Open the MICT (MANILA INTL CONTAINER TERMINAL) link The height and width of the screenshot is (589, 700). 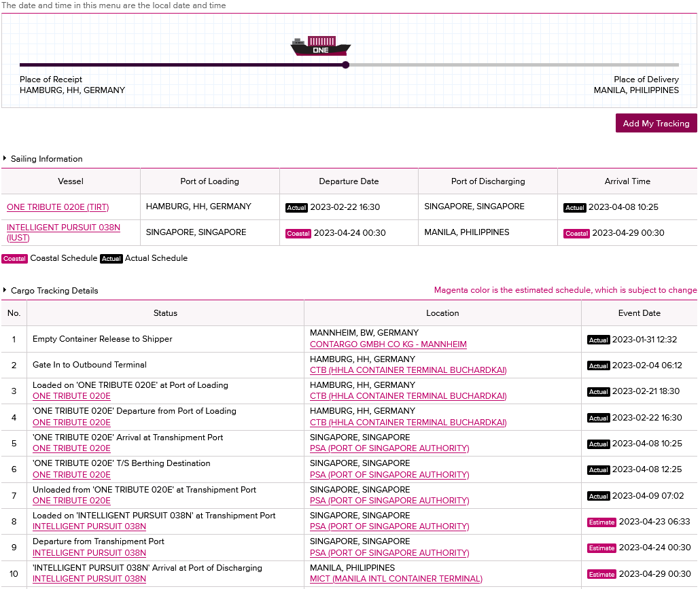396,579
